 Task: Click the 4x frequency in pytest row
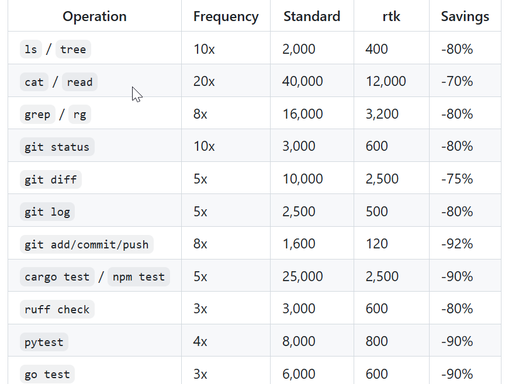point(200,341)
